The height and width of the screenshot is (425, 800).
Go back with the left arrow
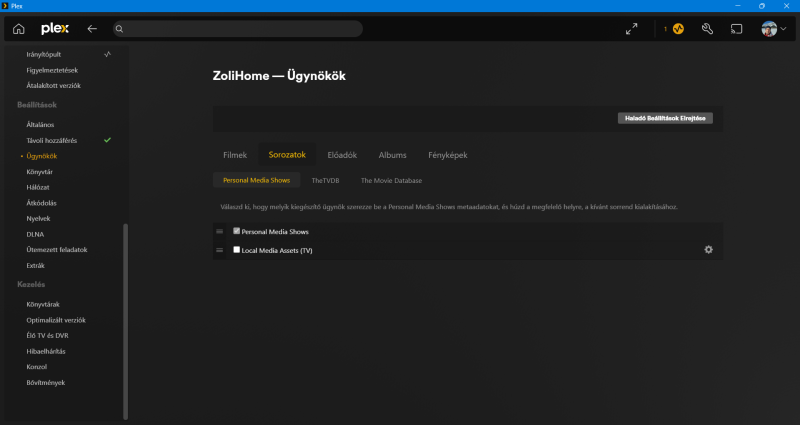[92, 29]
